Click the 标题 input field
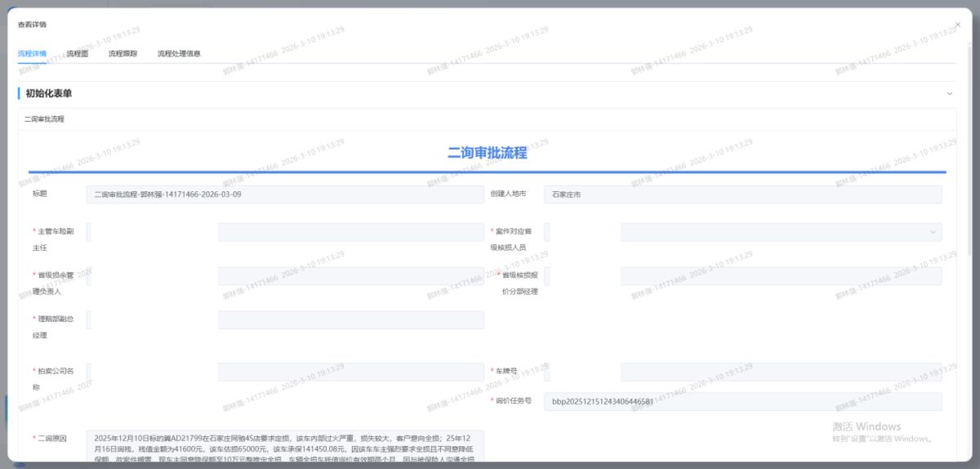This screenshot has height=469, width=980. [x=284, y=194]
